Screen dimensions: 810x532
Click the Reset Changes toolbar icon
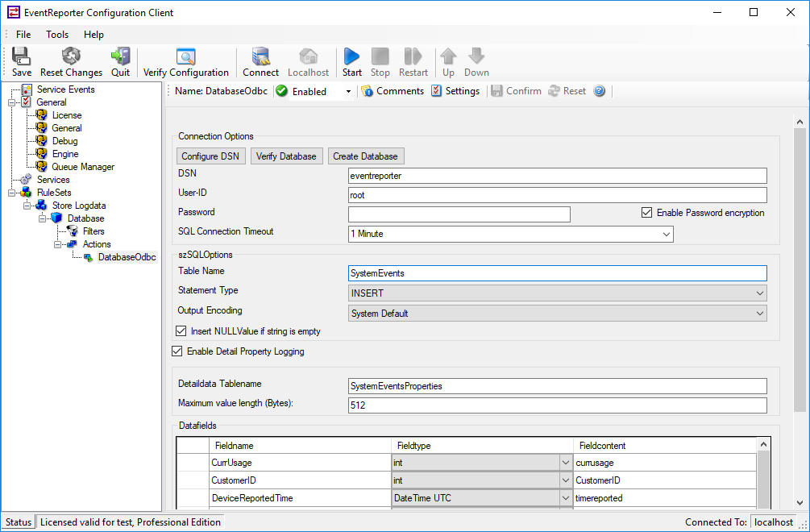coord(71,56)
